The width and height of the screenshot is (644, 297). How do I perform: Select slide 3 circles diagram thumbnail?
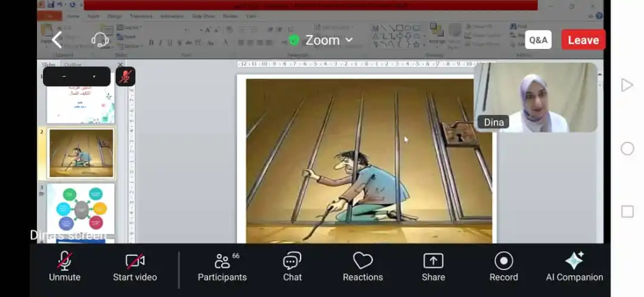[81, 209]
